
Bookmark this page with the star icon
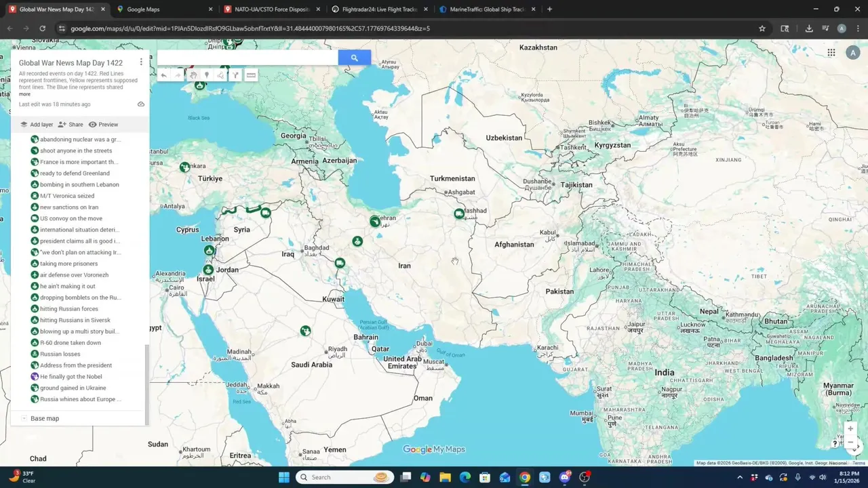(762, 28)
